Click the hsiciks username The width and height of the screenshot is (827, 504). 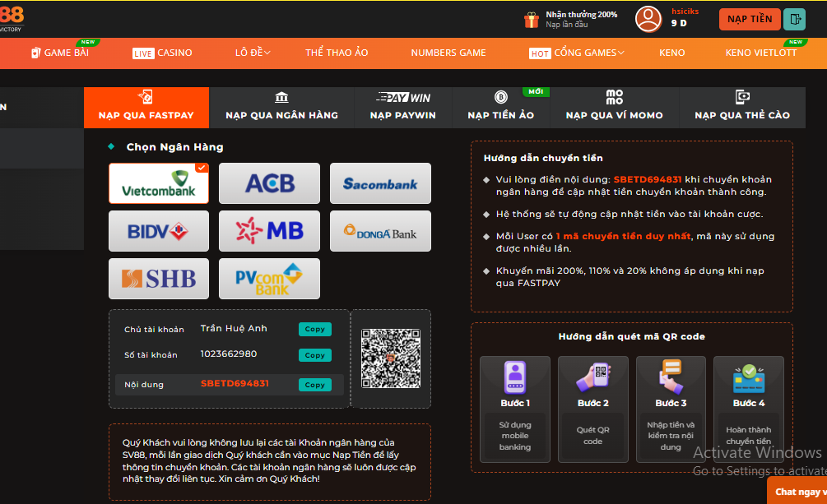(685, 11)
